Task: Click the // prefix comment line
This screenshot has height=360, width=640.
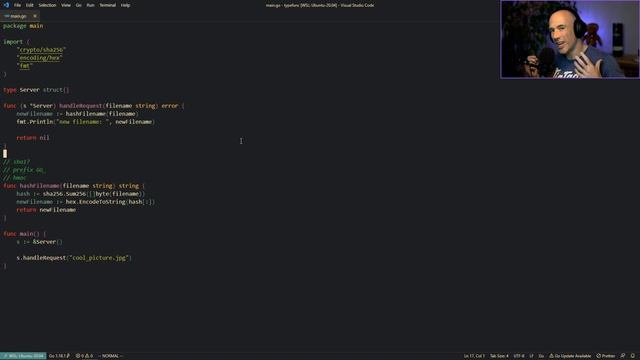Action: 24,170
